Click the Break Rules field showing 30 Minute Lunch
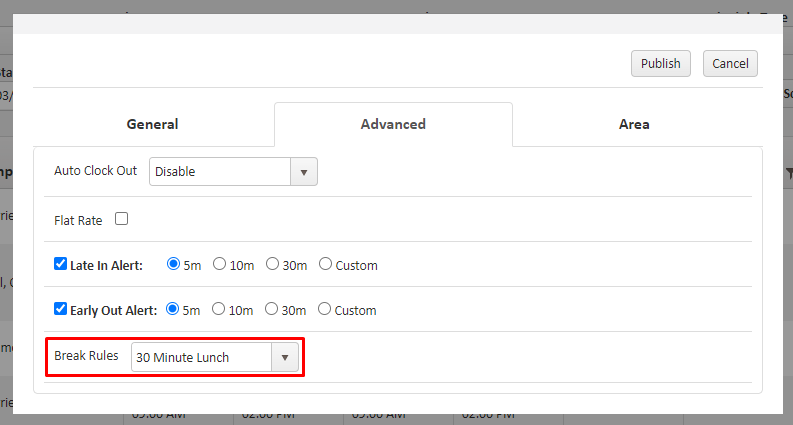 tap(201, 357)
